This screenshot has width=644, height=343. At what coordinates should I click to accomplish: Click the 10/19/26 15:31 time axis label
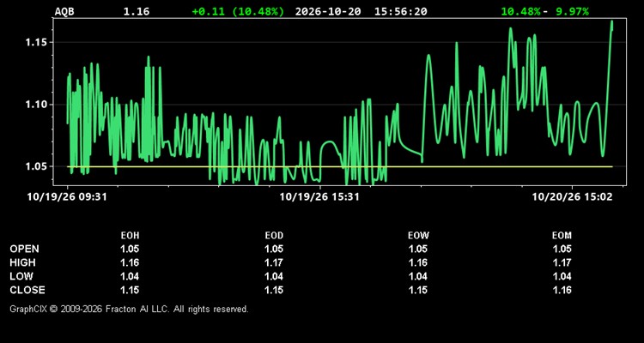coord(319,197)
